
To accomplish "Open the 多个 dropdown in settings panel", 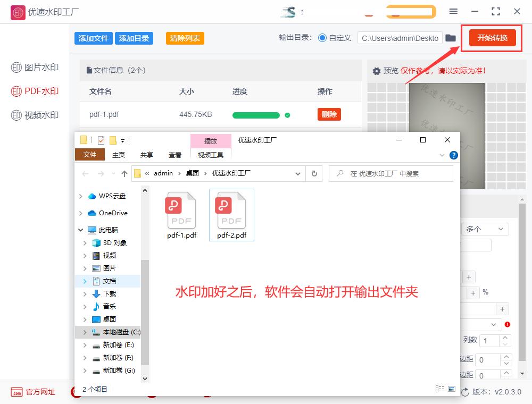I will [x=485, y=229].
